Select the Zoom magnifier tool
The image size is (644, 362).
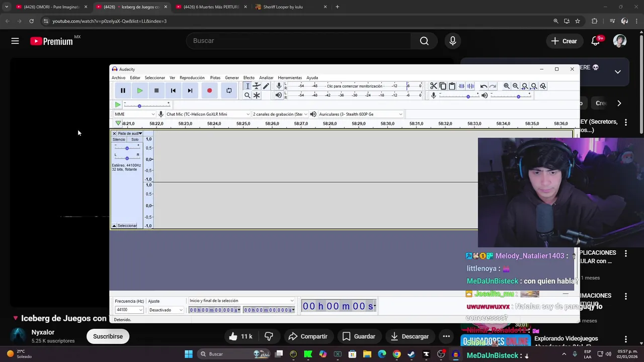pyautogui.click(x=248, y=95)
